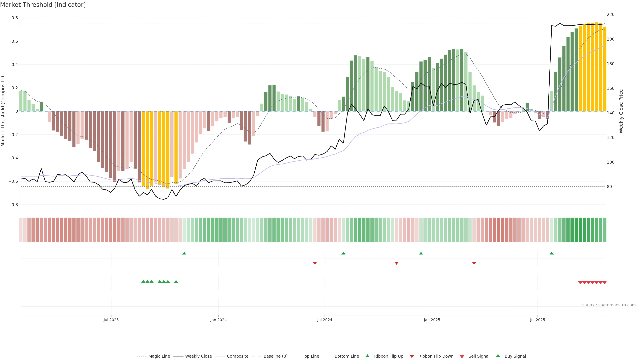The height and width of the screenshot is (362, 644).
Task: Click the ribbon flip up marker after Jul 2024
Action: click(343, 253)
